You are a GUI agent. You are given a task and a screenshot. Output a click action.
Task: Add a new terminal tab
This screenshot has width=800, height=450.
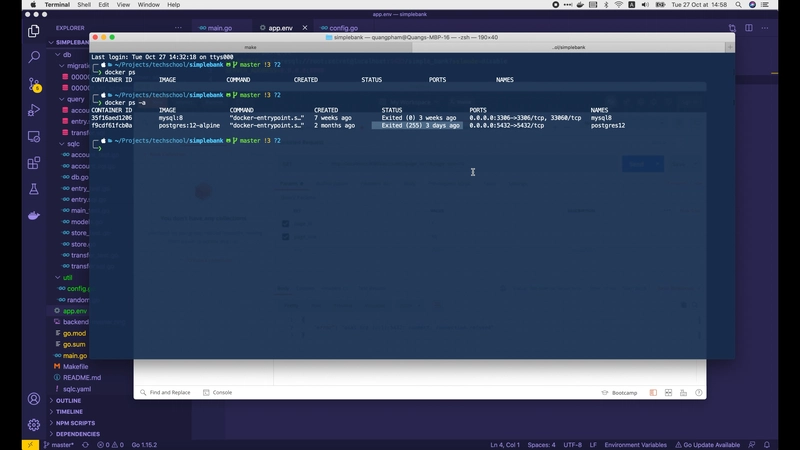(x=730, y=47)
